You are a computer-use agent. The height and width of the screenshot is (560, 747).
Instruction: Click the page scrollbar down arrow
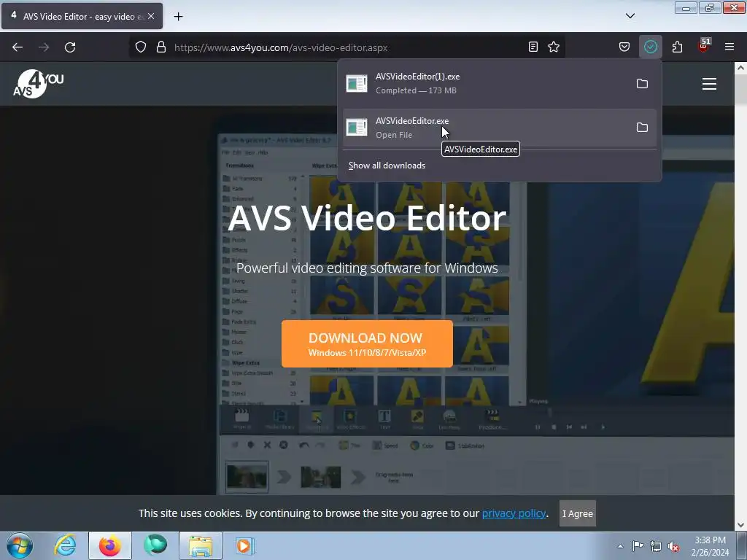(740, 525)
